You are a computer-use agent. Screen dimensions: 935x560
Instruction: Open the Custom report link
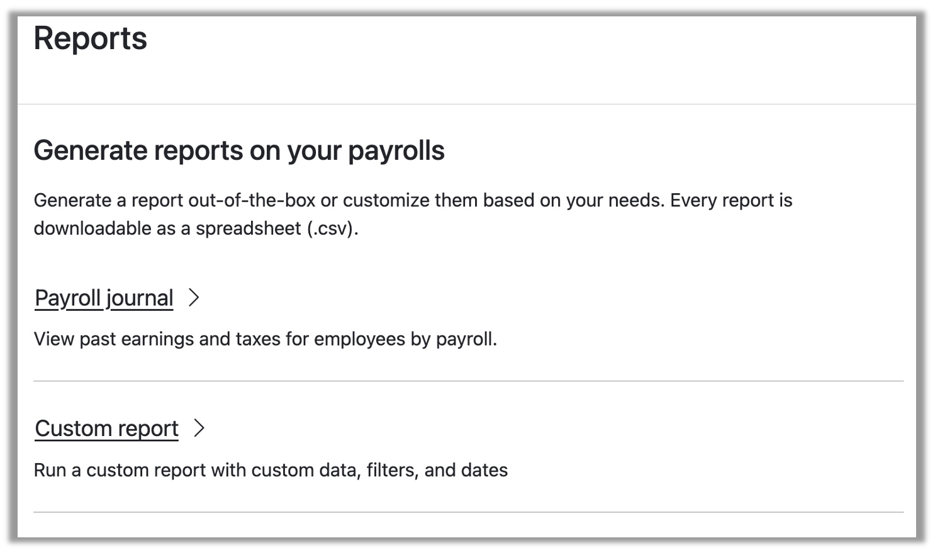[106, 428]
